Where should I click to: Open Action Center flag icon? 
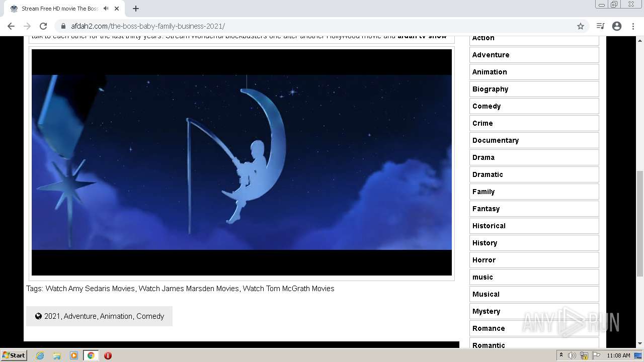596,355
